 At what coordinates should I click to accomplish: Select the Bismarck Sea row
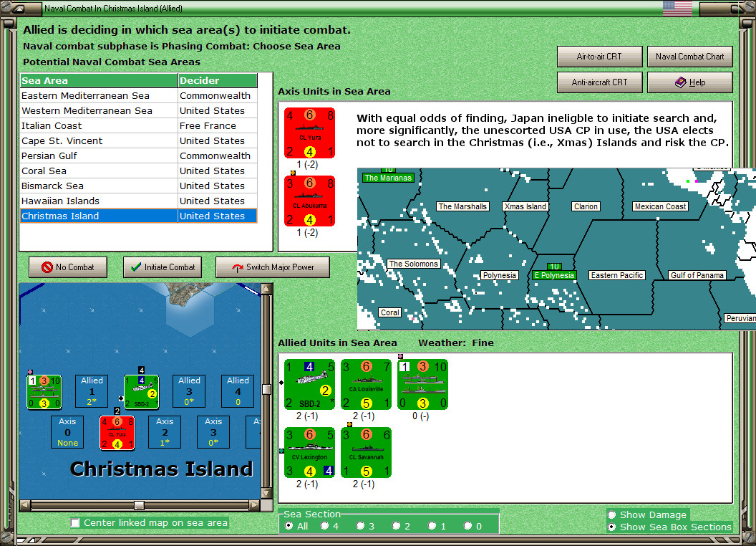[x=138, y=186]
